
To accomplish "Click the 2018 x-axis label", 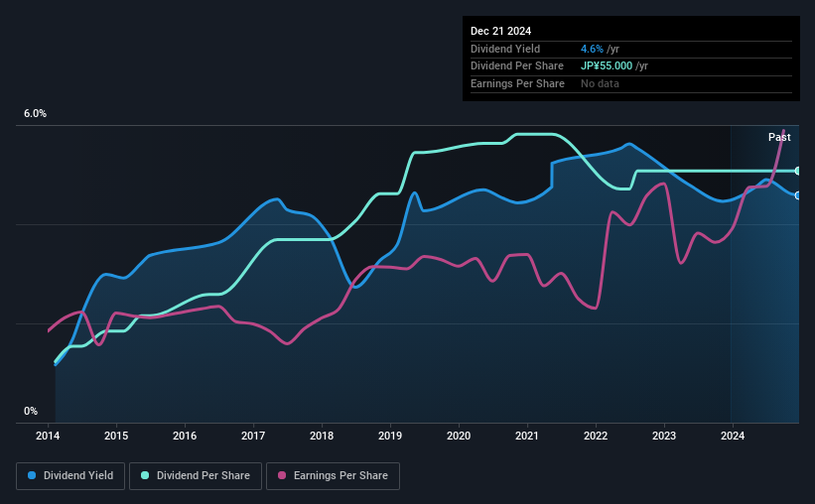I will (x=322, y=436).
